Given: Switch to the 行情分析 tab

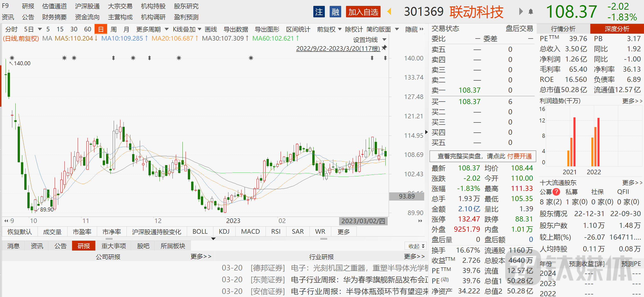Looking at the screenshot, I should (563, 29).
